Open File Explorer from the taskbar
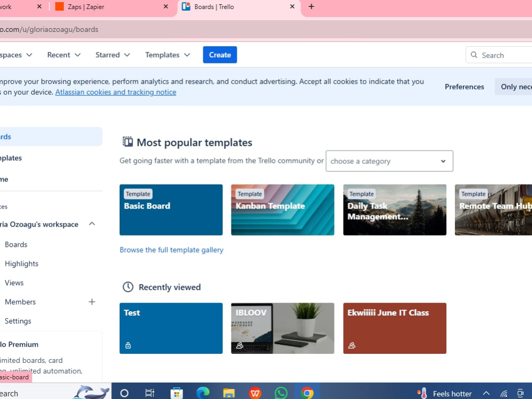This screenshot has height=399, width=532. pos(229,393)
